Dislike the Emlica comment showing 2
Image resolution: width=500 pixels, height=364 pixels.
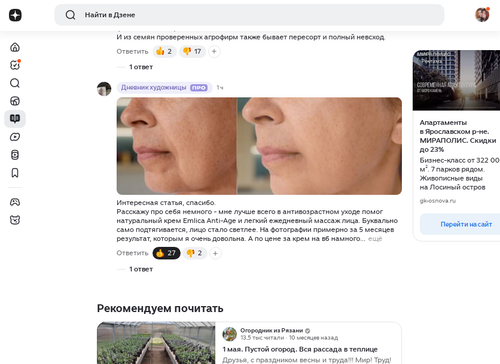click(x=195, y=253)
